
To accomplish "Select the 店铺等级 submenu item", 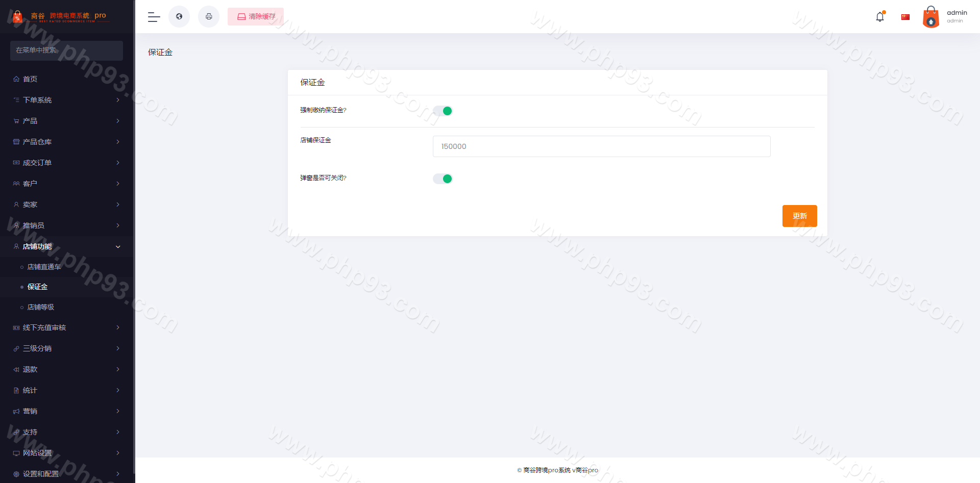I will pyautogui.click(x=41, y=307).
